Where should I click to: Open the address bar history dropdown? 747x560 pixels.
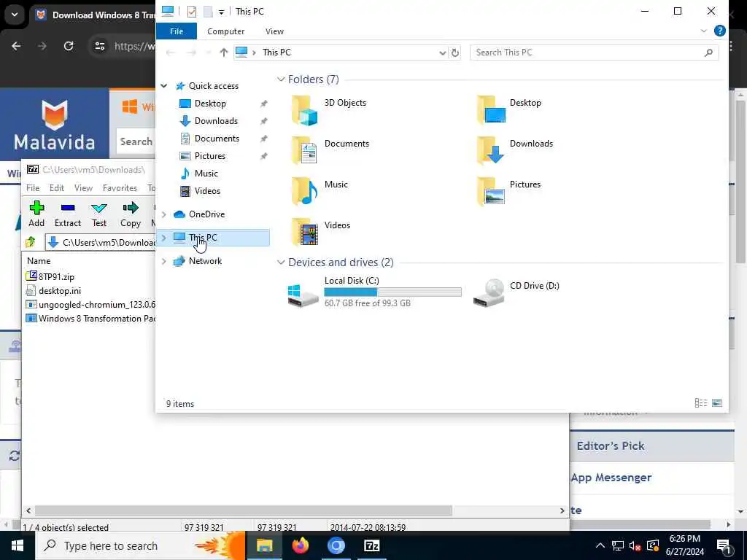coord(443,52)
